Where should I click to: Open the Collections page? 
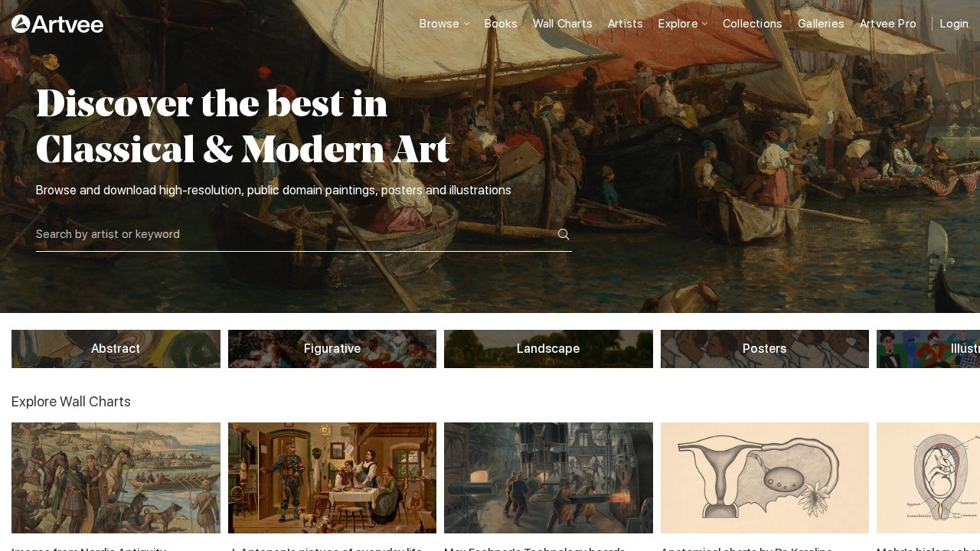coord(753,24)
